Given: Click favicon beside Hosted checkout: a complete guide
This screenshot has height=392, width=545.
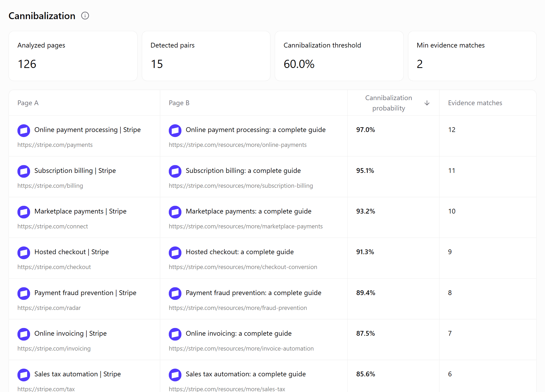Looking at the screenshot, I should point(175,253).
